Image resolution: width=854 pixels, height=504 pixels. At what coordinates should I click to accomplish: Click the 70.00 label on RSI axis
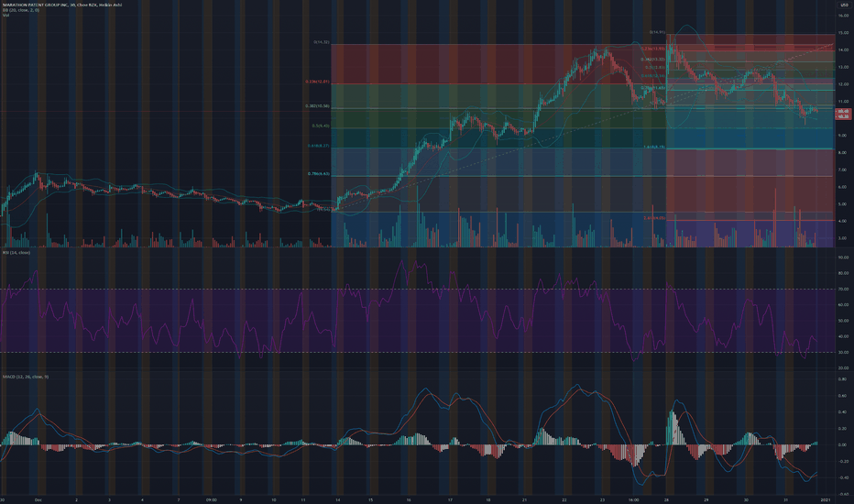point(844,290)
